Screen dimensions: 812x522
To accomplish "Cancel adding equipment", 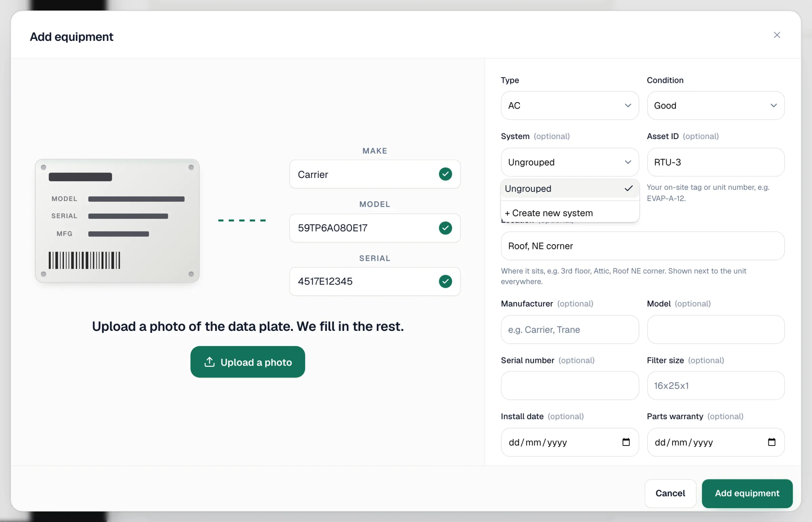I will tap(670, 493).
